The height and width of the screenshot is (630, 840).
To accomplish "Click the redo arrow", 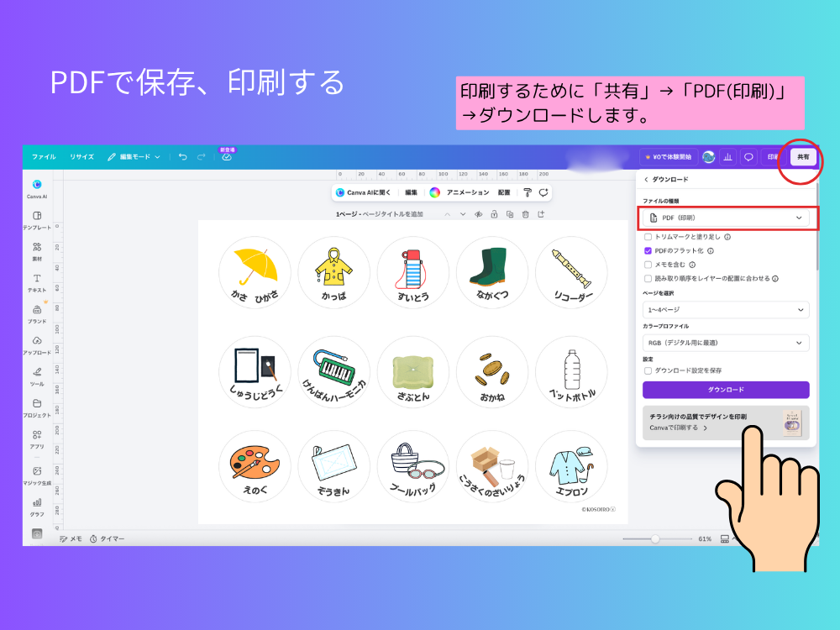I will click(x=202, y=157).
